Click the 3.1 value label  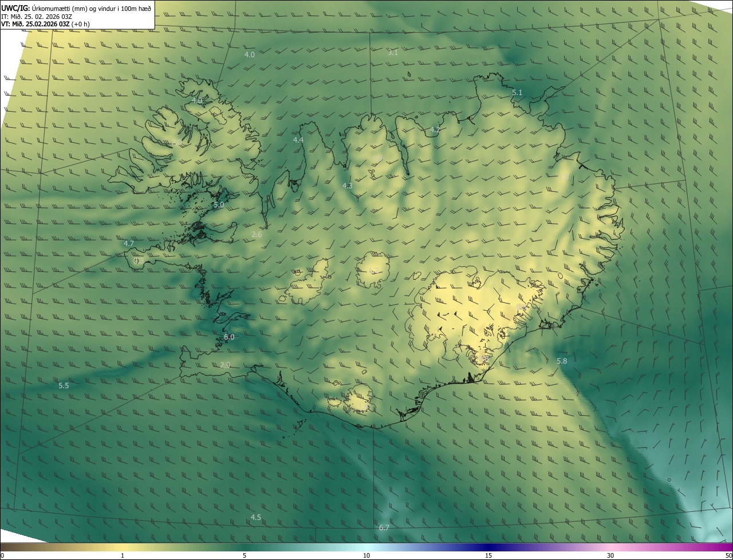point(393,52)
